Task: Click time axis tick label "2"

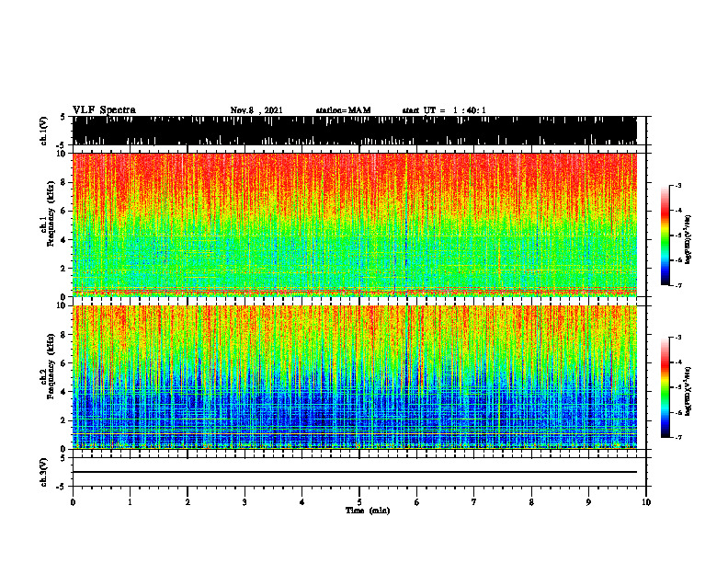Action: click(x=188, y=502)
